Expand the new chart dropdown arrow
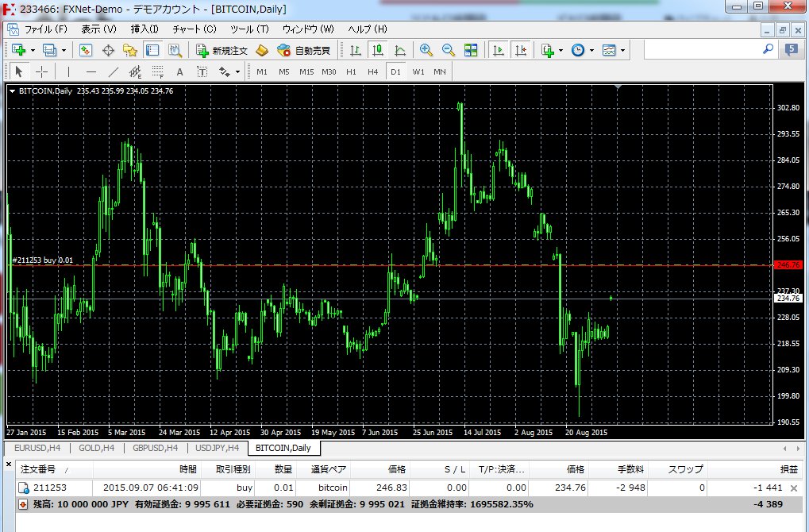The height and width of the screenshot is (532, 809). 33,50
